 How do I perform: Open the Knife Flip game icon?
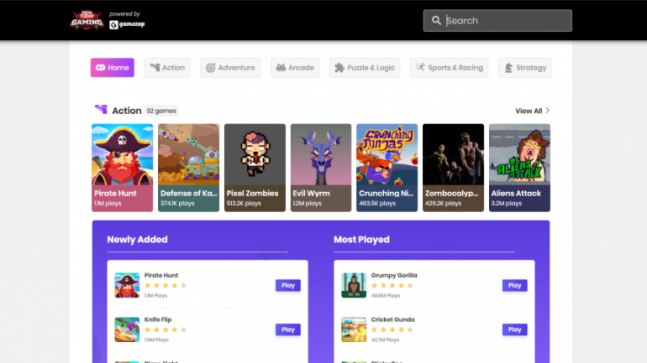coord(127,329)
